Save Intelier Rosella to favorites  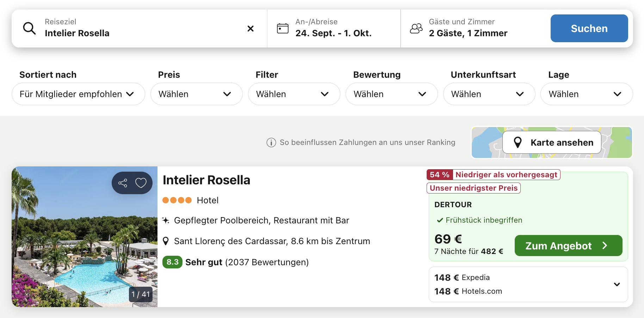pos(141,183)
